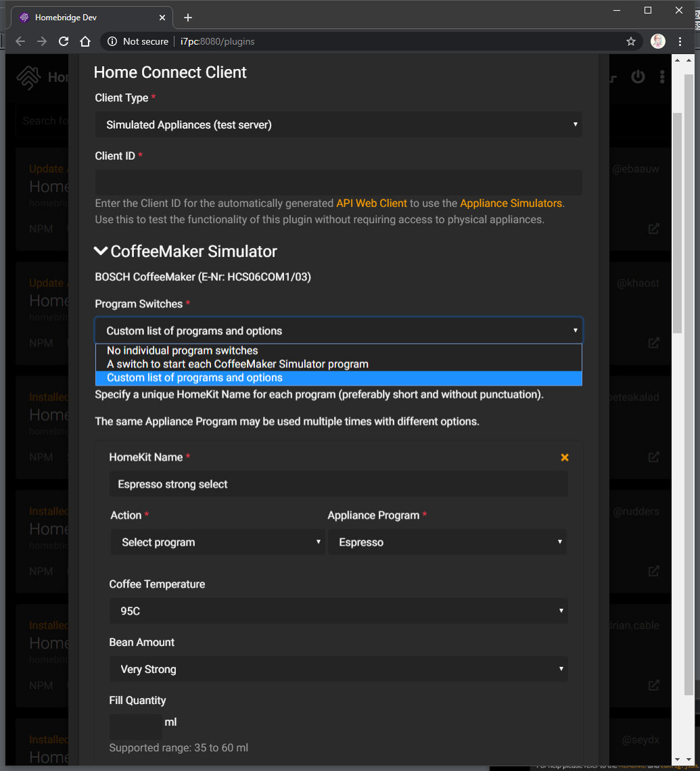The image size is (700, 771).
Task: Bookmark this page with star icon
Action: pos(630,41)
